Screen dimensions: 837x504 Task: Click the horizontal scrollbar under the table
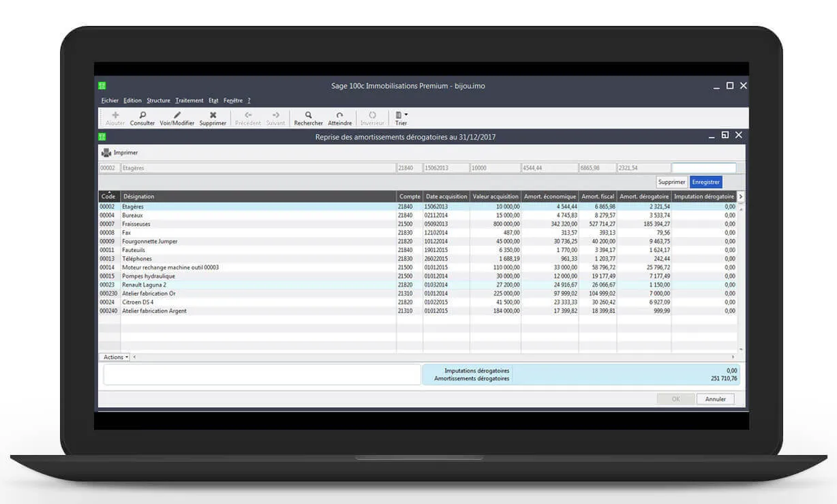coord(433,357)
